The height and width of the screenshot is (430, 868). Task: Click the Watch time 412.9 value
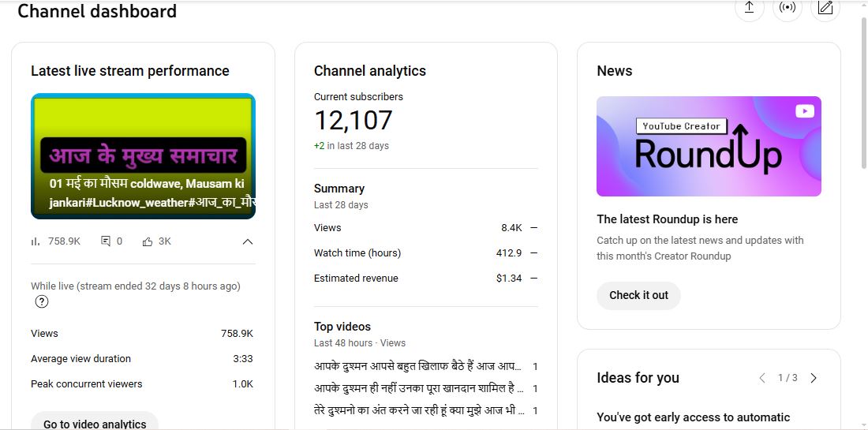(x=509, y=253)
